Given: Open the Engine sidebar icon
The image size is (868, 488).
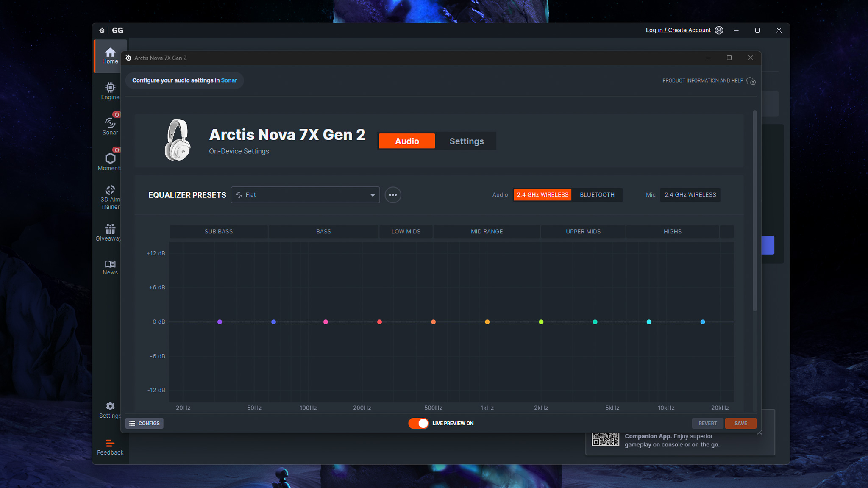Looking at the screenshot, I should pyautogui.click(x=110, y=88).
